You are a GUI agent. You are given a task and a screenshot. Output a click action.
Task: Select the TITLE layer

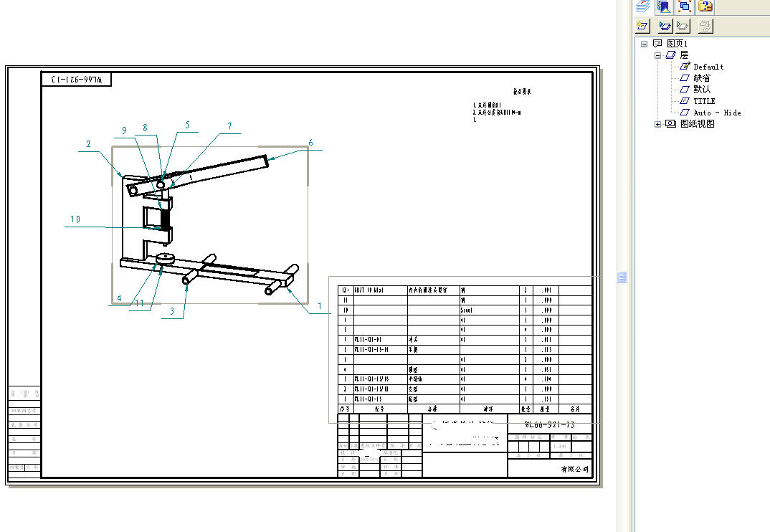tap(704, 101)
